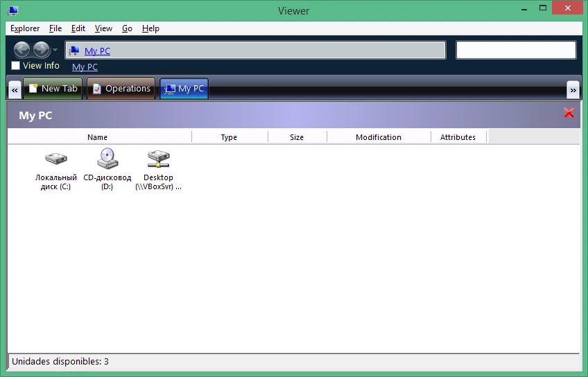Go forward with the right arrow button
Screen dimensions: 588x377
[x=41, y=49]
